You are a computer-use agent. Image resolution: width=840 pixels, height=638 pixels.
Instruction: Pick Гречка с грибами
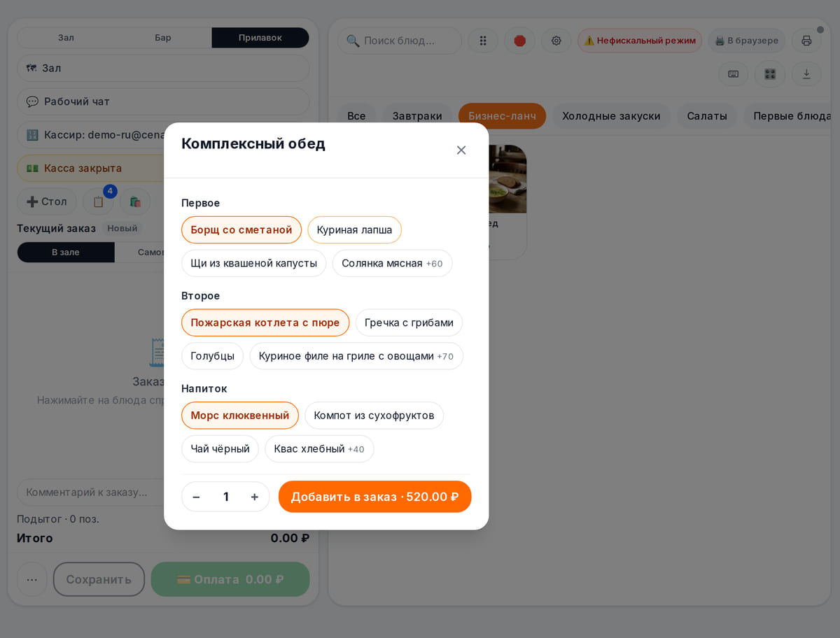tap(409, 322)
